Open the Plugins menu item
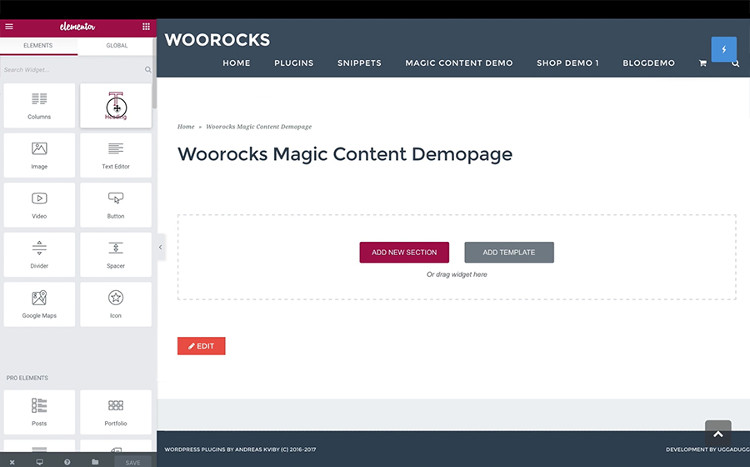750x467 pixels. (294, 63)
